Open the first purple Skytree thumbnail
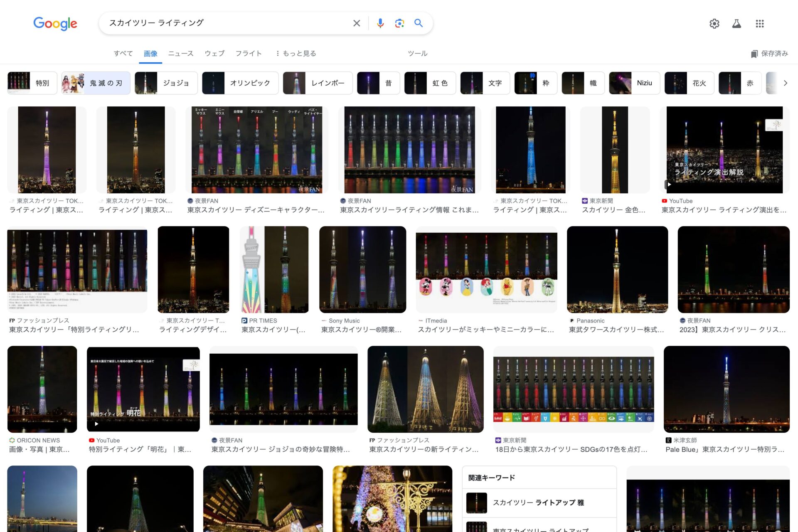Image resolution: width=798 pixels, height=532 pixels. tap(47, 150)
